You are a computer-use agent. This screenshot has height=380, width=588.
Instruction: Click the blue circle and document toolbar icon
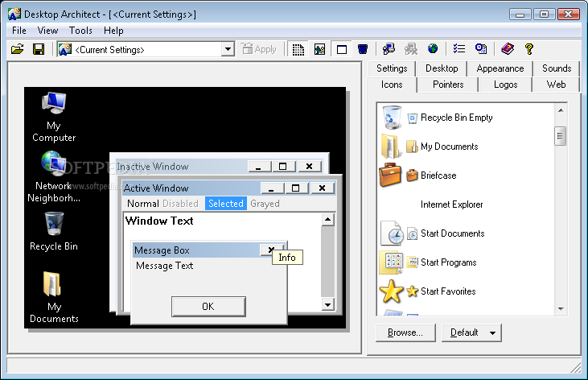[481, 49]
